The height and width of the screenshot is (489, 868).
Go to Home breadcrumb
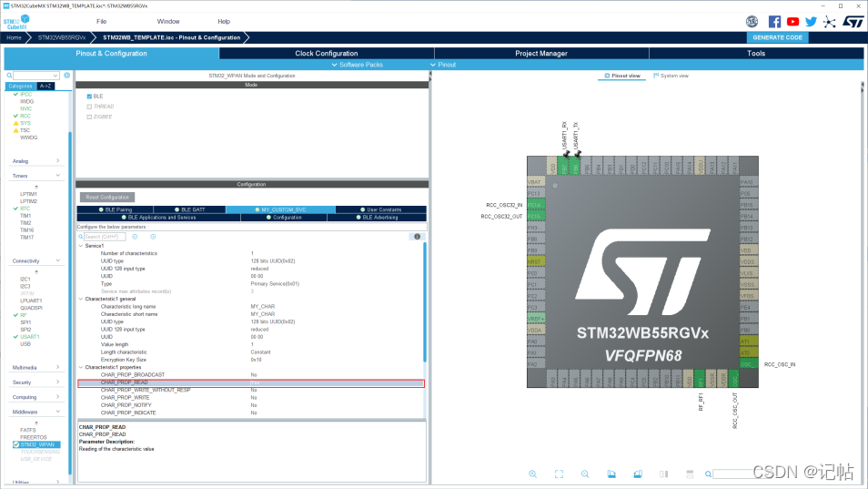point(14,37)
